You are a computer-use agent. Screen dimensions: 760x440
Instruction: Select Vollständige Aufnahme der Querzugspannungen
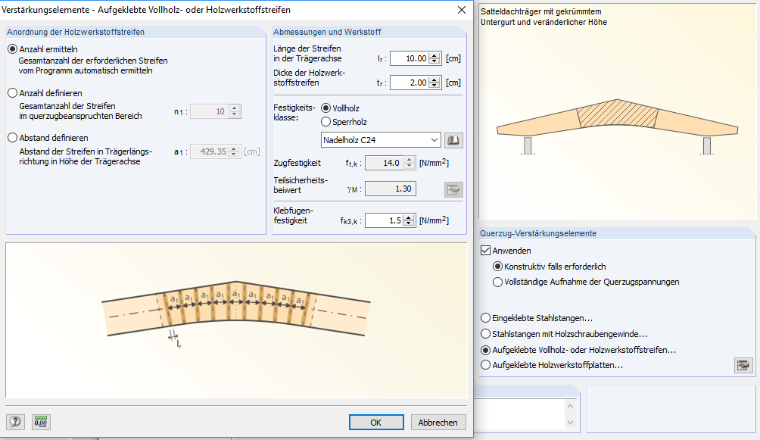[498, 282]
